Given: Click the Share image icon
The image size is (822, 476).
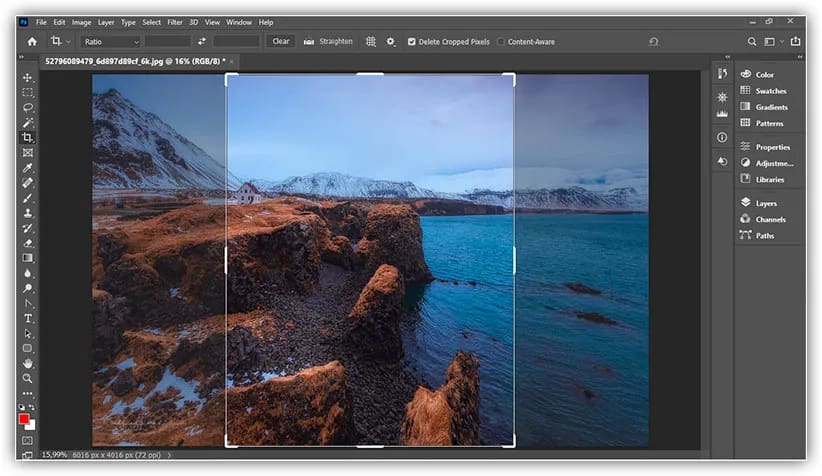Looking at the screenshot, I should tap(795, 41).
